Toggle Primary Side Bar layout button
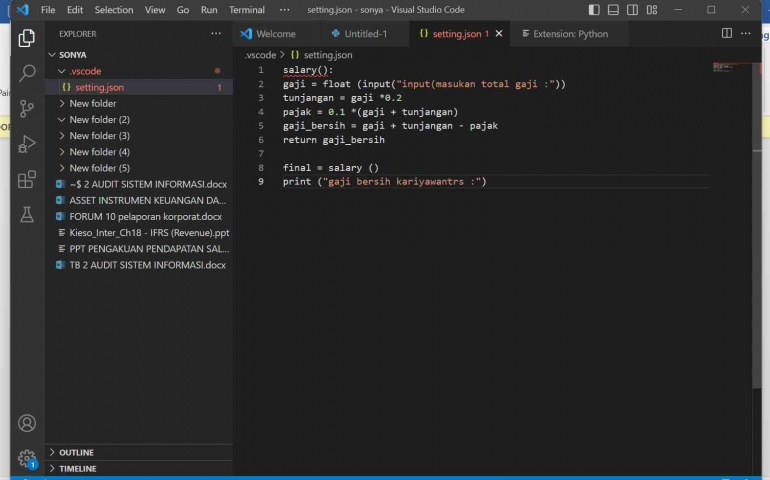Image resolution: width=770 pixels, height=480 pixels. 595,10
